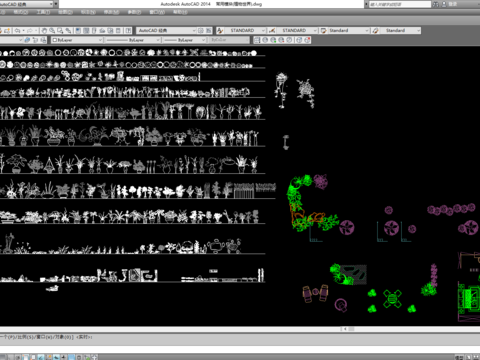
Task: Click the Properties palette icon
Action: (x=78, y=31)
